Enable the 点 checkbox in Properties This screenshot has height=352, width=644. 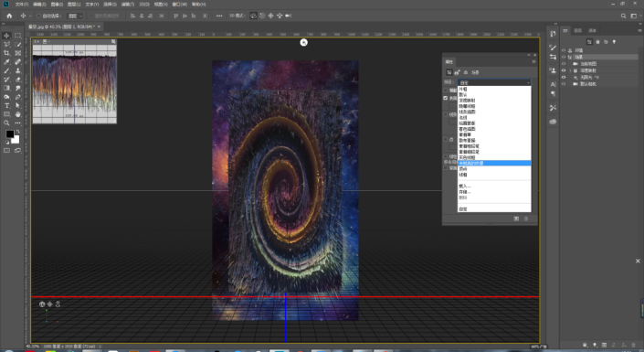point(446,139)
